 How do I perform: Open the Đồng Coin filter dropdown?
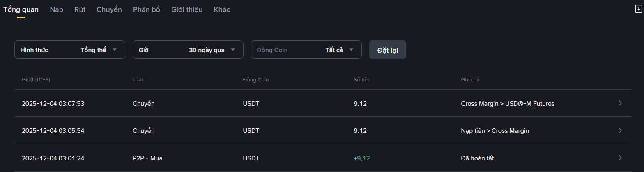pos(306,50)
